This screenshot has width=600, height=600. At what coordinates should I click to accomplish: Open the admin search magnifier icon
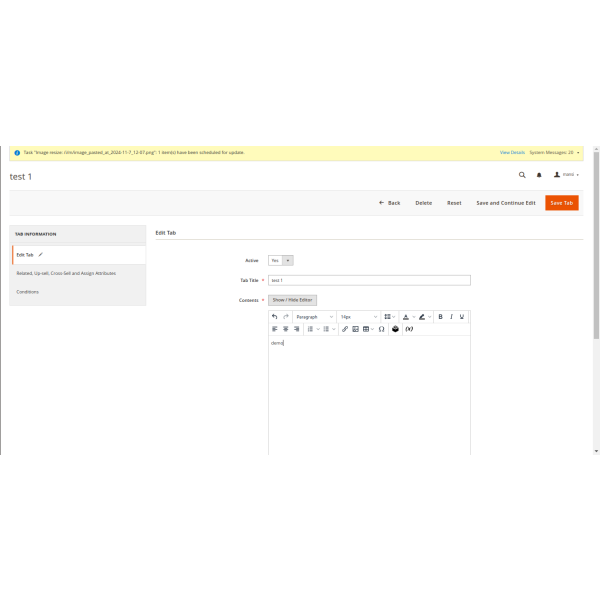tap(521, 174)
